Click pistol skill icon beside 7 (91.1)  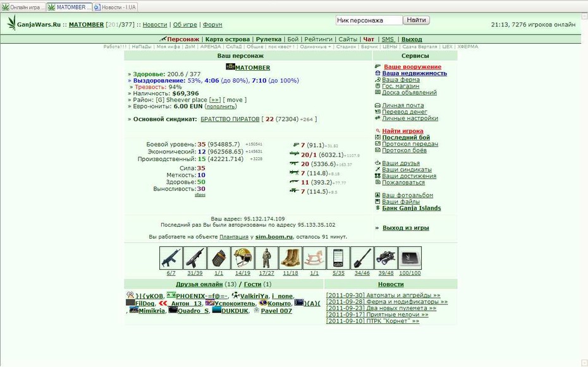pos(296,145)
